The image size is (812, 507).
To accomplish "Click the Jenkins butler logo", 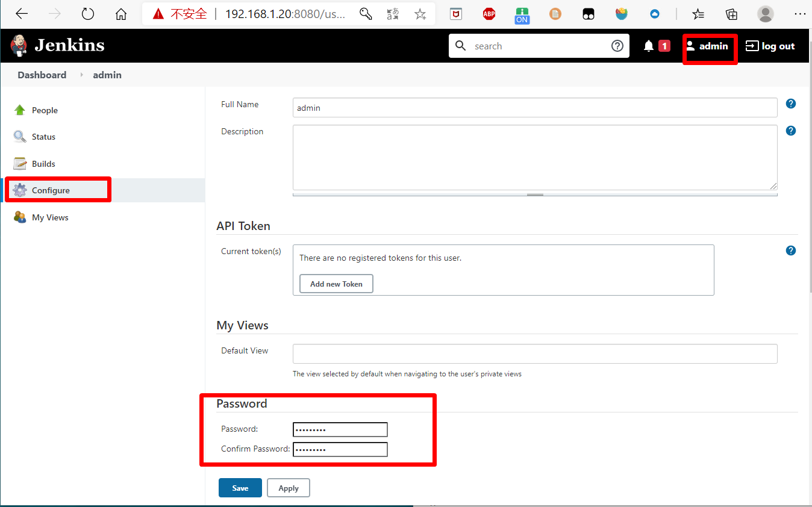I will pyautogui.click(x=19, y=46).
